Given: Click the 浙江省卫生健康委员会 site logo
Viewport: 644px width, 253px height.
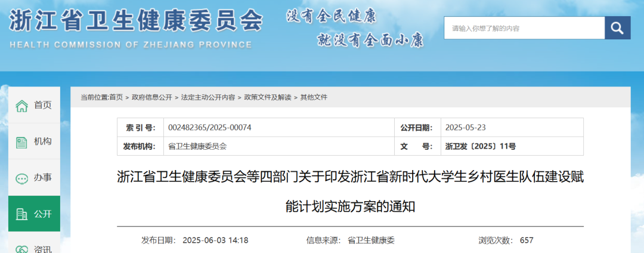Looking at the screenshot, I should pos(135,20).
